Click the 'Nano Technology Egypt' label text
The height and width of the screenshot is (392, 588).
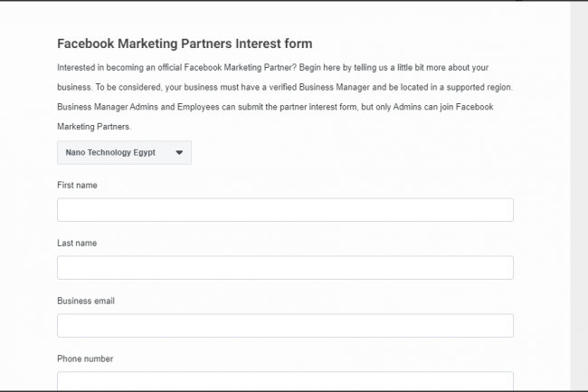[x=110, y=153]
